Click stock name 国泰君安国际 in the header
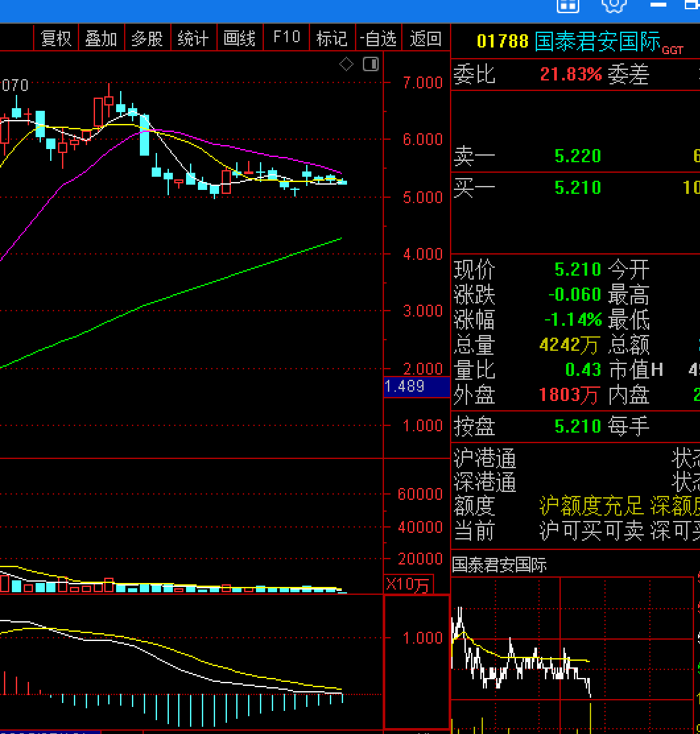 (598, 42)
